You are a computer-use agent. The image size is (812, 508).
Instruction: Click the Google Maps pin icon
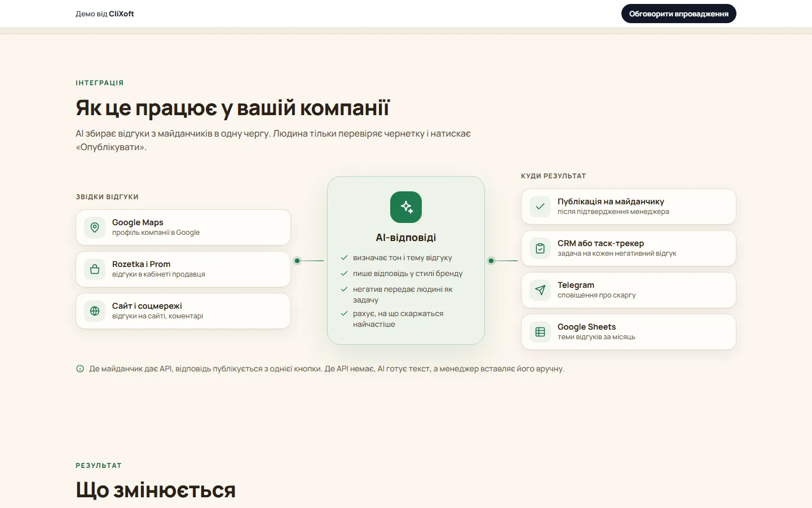95,227
